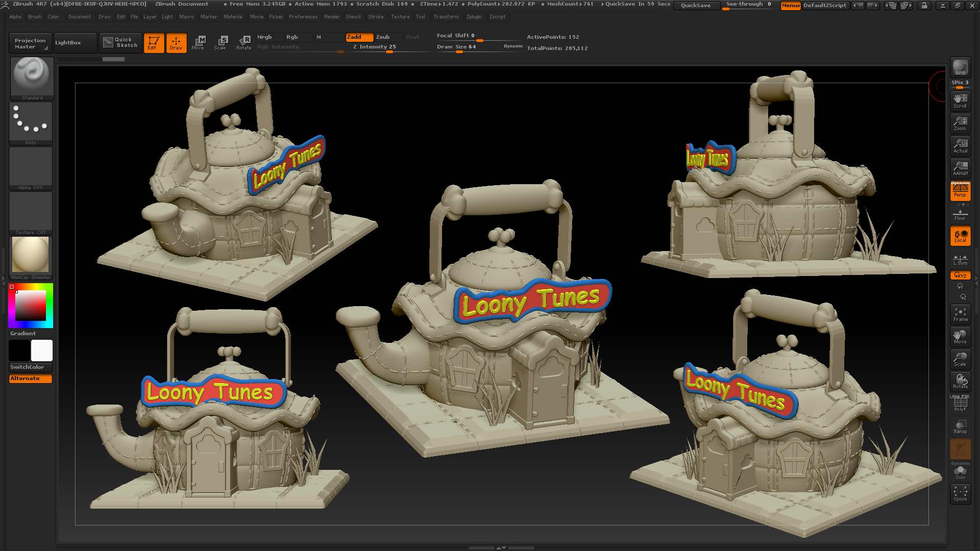Toggle L.Sym local symmetry
980x551 pixels.
[x=960, y=259]
